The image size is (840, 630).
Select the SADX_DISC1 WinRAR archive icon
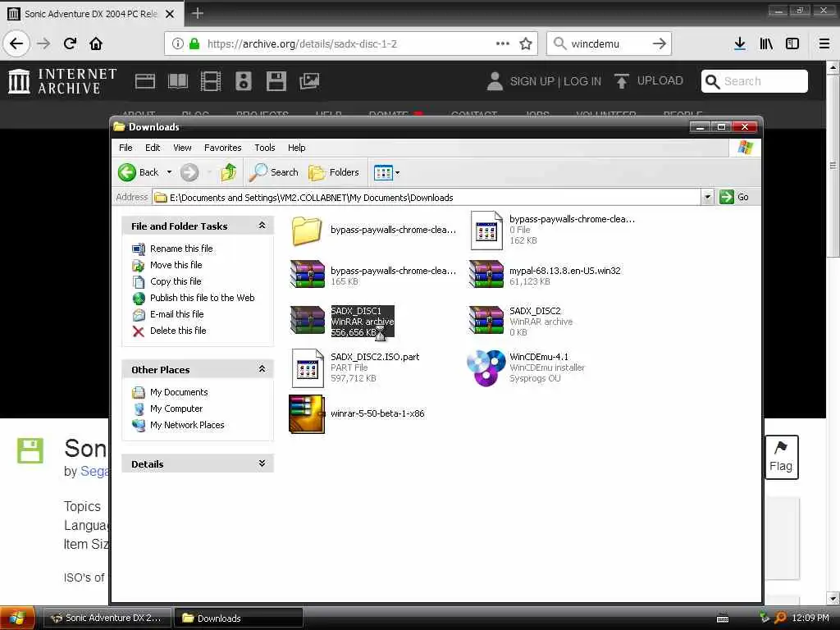point(308,321)
